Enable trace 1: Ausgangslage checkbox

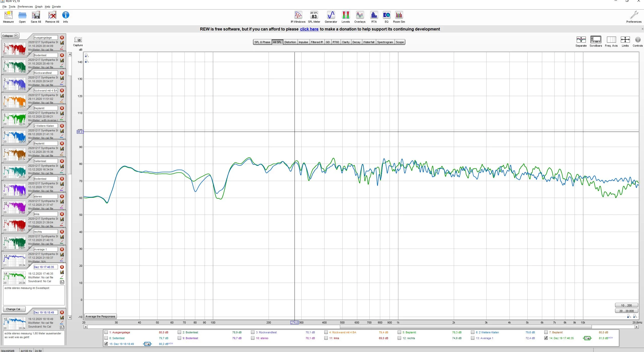[x=106, y=332]
